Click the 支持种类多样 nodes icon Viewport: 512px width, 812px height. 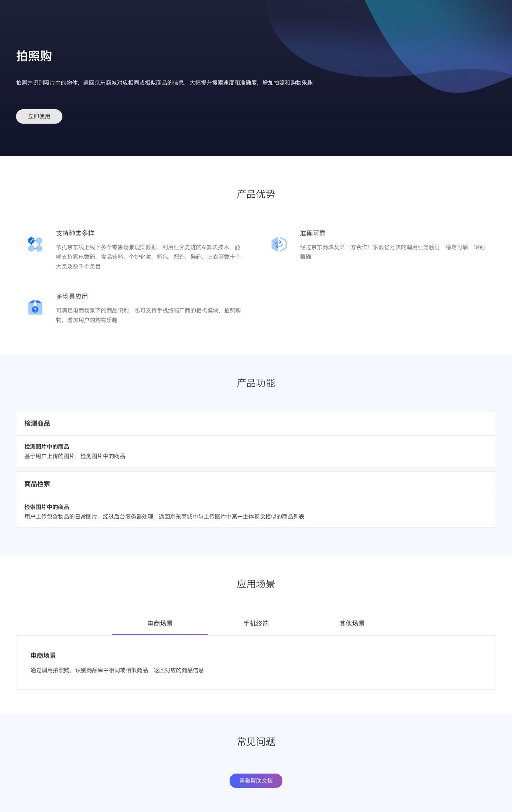click(x=35, y=244)
